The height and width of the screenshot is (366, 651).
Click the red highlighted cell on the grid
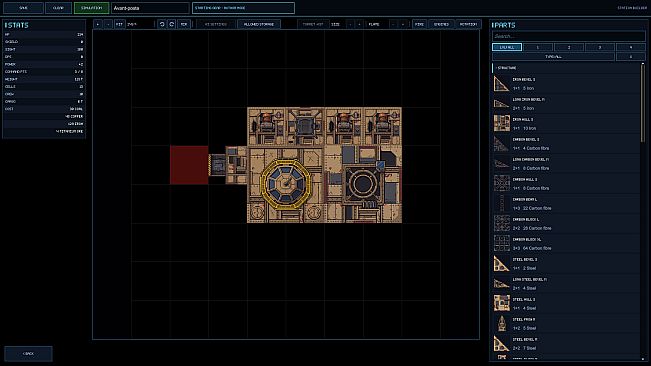[189, 165]
